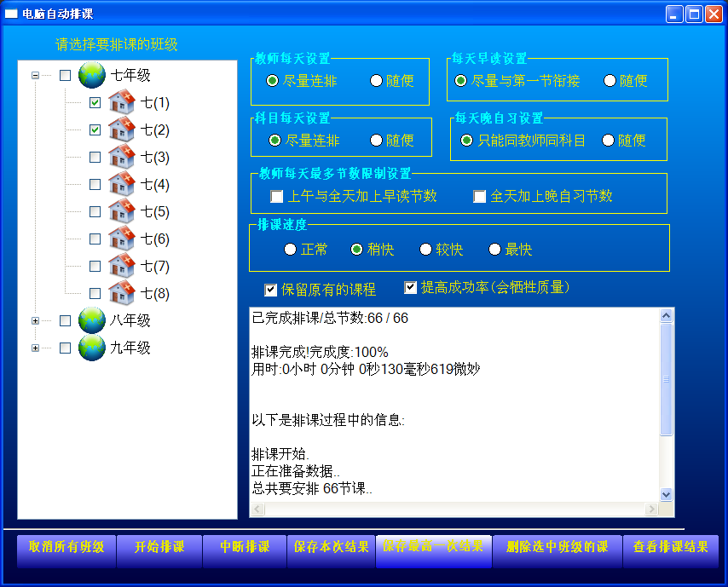
Task: Toggle 保留原有的课程 checkbox
Action: [321, 290]
